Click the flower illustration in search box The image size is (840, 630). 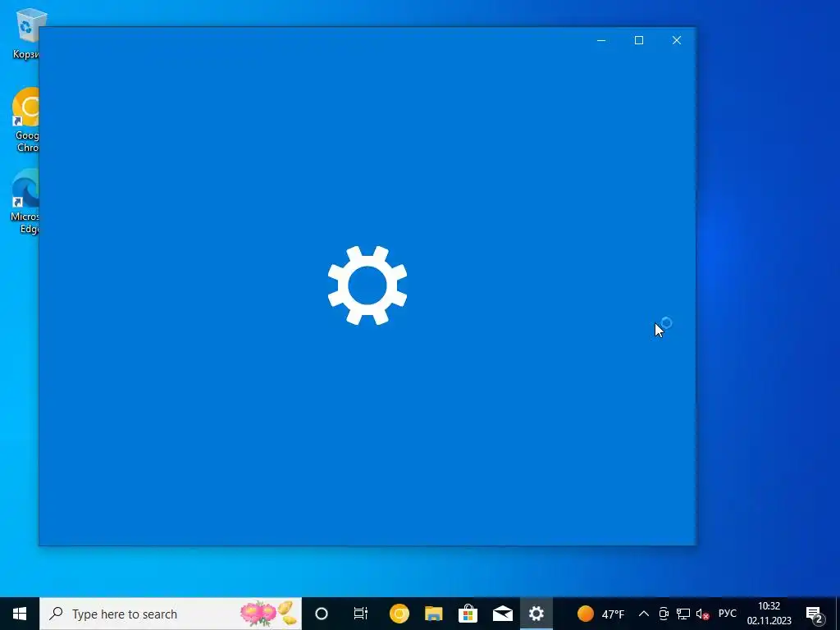[268, 614]
